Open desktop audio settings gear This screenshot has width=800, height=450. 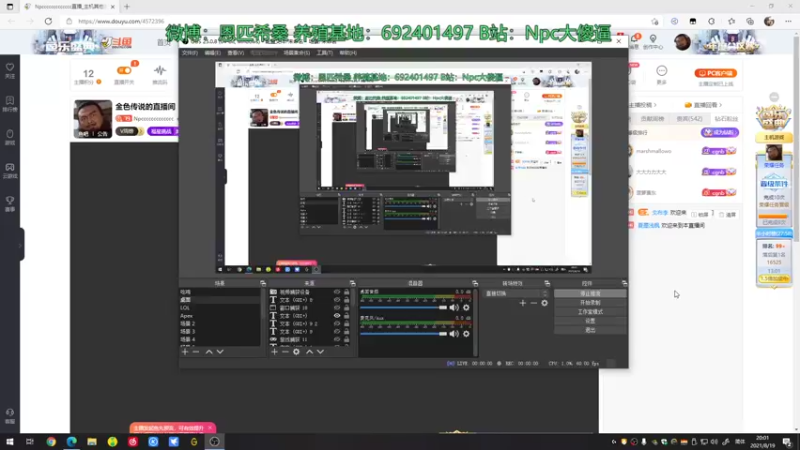466,307
